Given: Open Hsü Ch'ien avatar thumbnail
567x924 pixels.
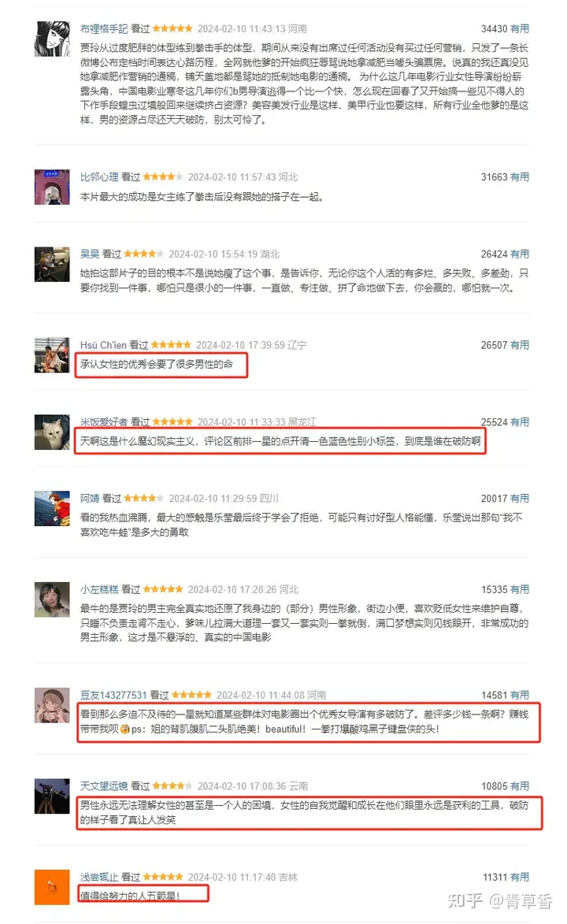Looking at the screenshot, I should click(53, 355).
